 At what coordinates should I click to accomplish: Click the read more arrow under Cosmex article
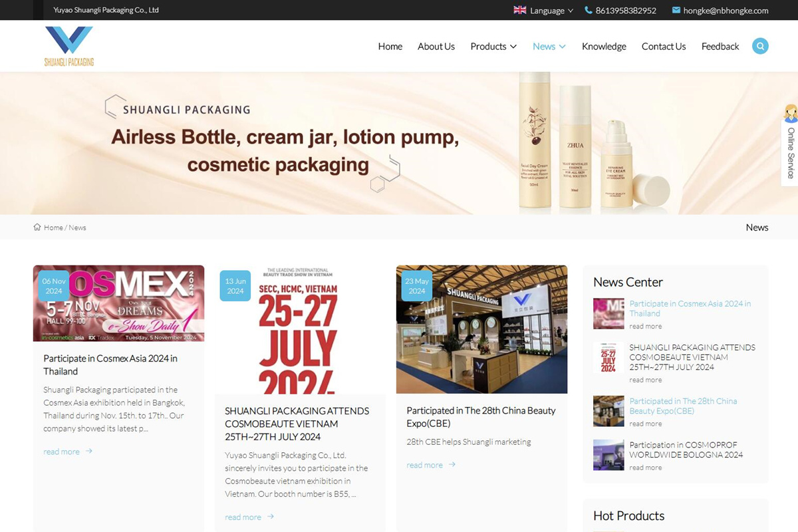[88, 451]
